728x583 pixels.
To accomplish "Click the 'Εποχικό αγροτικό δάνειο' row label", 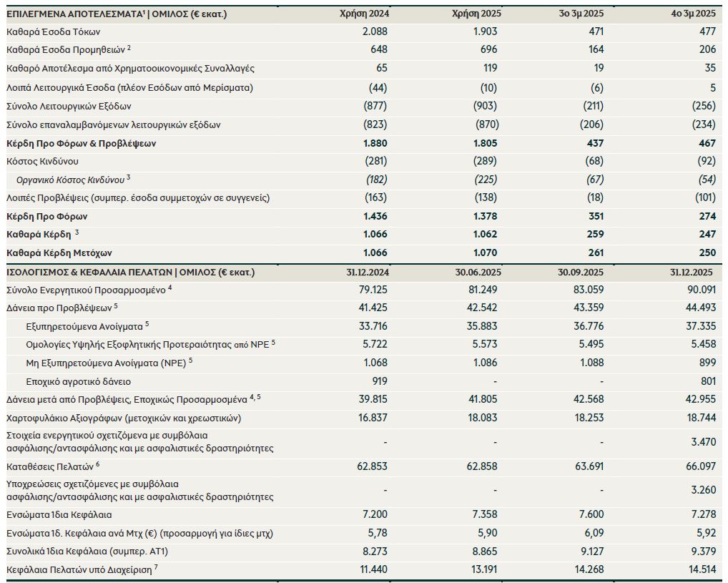I will tap(78, 382).
